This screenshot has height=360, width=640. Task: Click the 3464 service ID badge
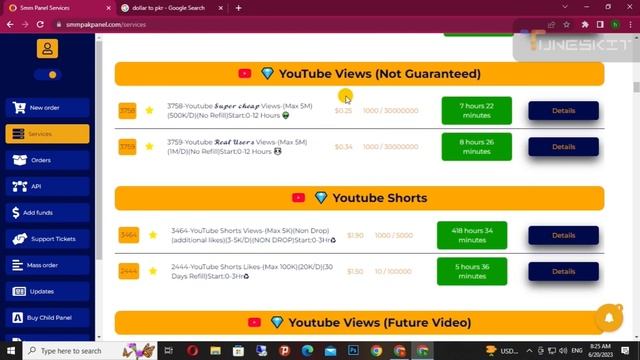[x=129, y=235]
